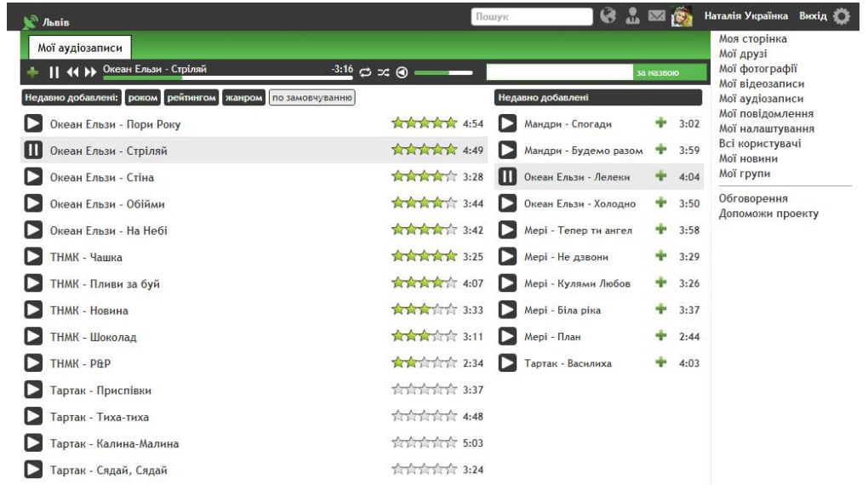The image size is (868, 485).
Task: Click the Вихід logout link
Action: coord(813,16)
